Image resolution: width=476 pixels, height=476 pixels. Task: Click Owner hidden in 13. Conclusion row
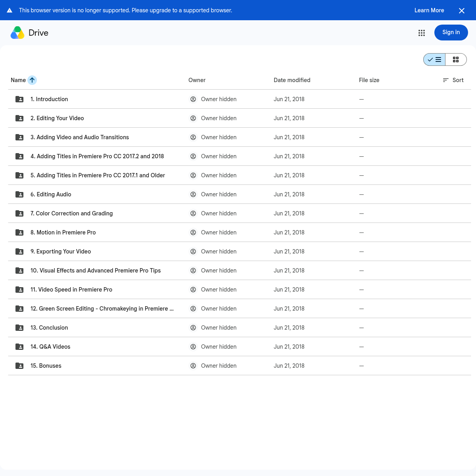(x=219, y=328)
